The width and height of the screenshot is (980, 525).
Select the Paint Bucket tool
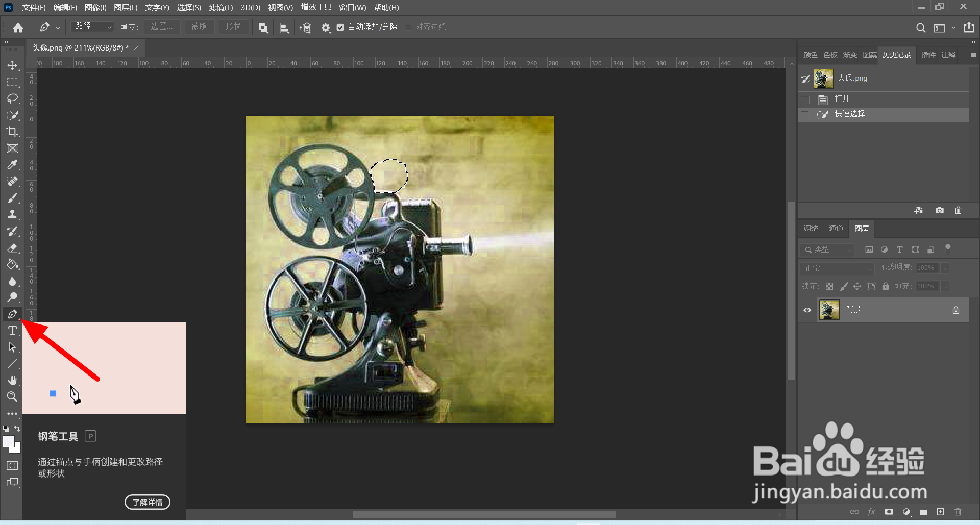[12, 264]
